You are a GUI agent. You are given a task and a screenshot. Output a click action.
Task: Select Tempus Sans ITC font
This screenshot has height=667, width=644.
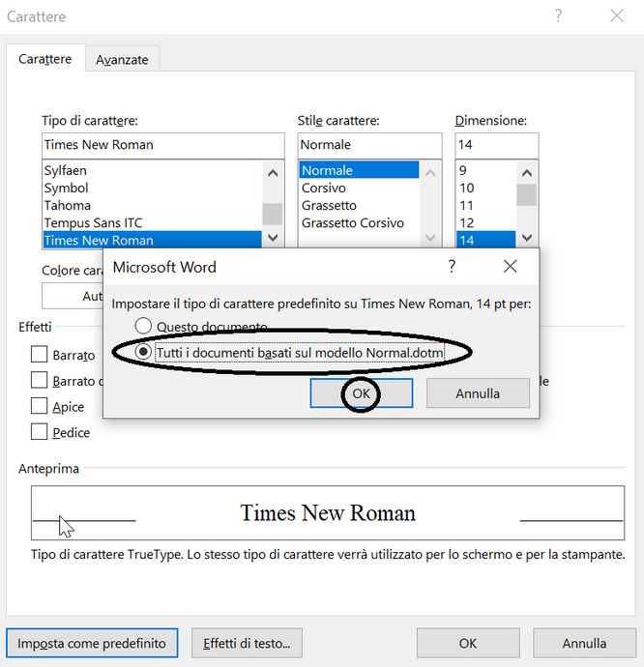click(x=153, y=222)
